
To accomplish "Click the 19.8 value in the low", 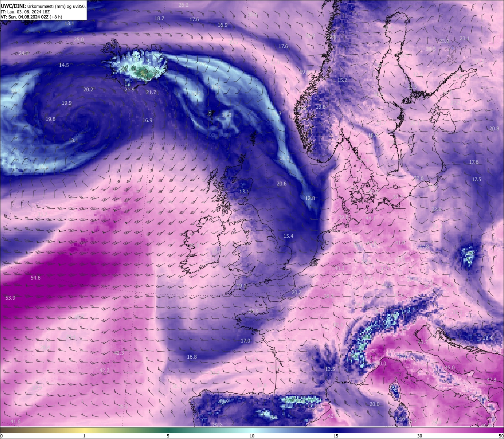I will (x=50, y=119).
